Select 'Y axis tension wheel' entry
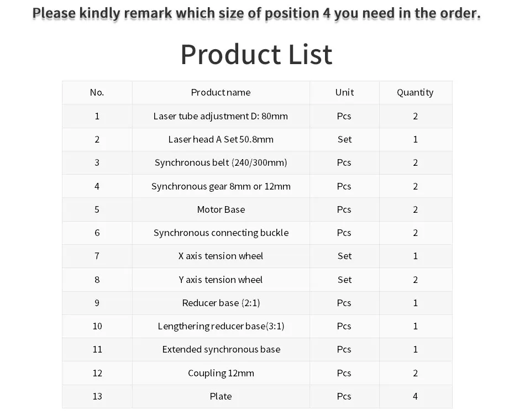The height and width of the screenshot is (420, 514). [x=221, y=280]
